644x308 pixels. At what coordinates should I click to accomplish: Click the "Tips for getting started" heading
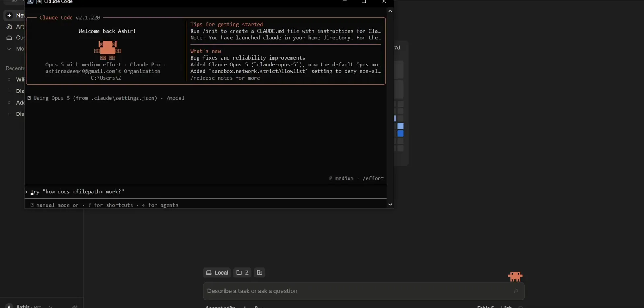coord(227,25)
